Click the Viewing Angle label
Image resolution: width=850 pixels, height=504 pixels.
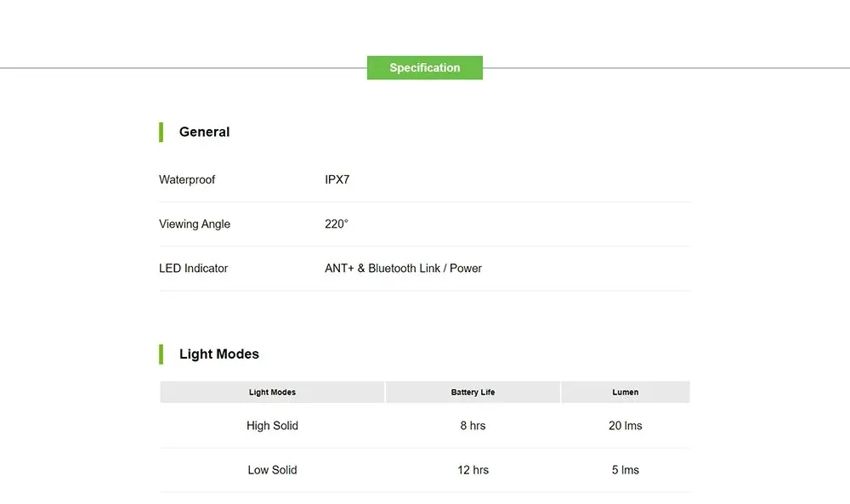(x=195, y=224)
